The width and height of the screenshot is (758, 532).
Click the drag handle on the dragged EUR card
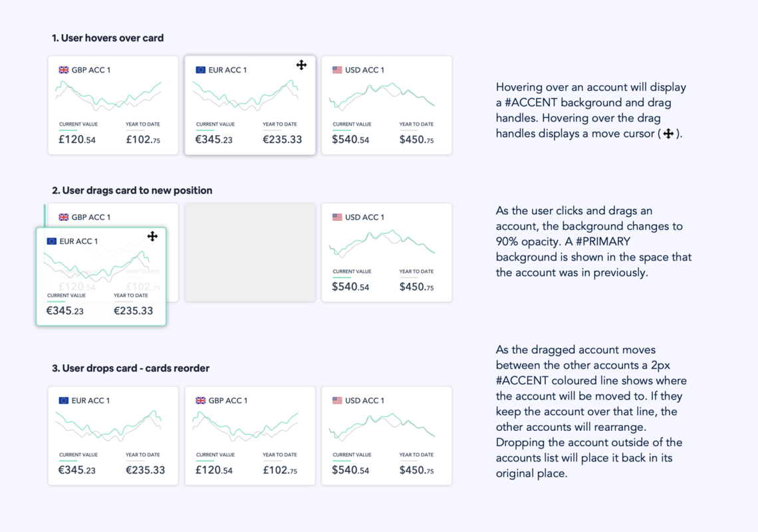[152, 236]
